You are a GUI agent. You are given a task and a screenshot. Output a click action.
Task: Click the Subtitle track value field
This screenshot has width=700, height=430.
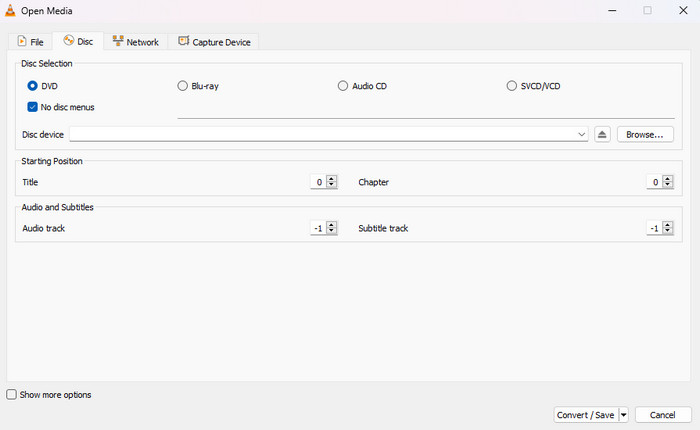coord(654,228)
